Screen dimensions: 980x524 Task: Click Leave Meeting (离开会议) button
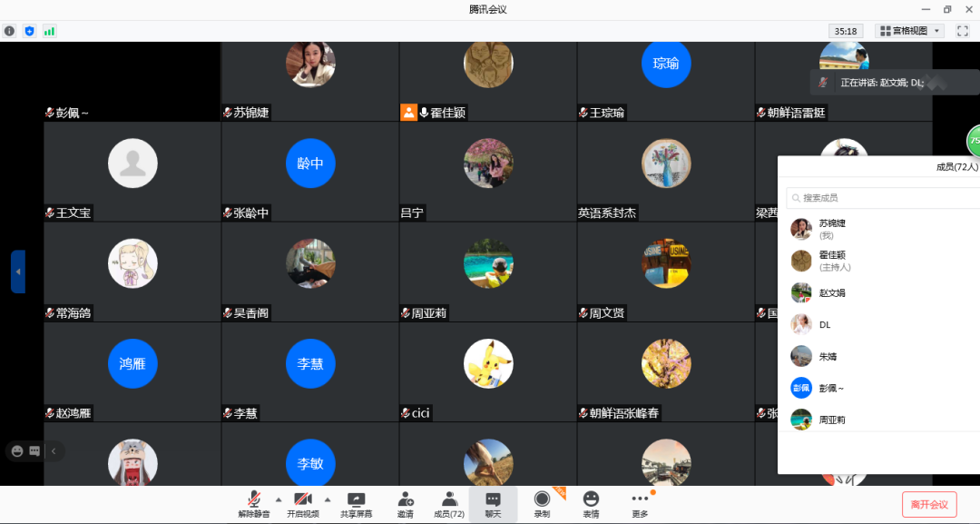coord(929,505)
